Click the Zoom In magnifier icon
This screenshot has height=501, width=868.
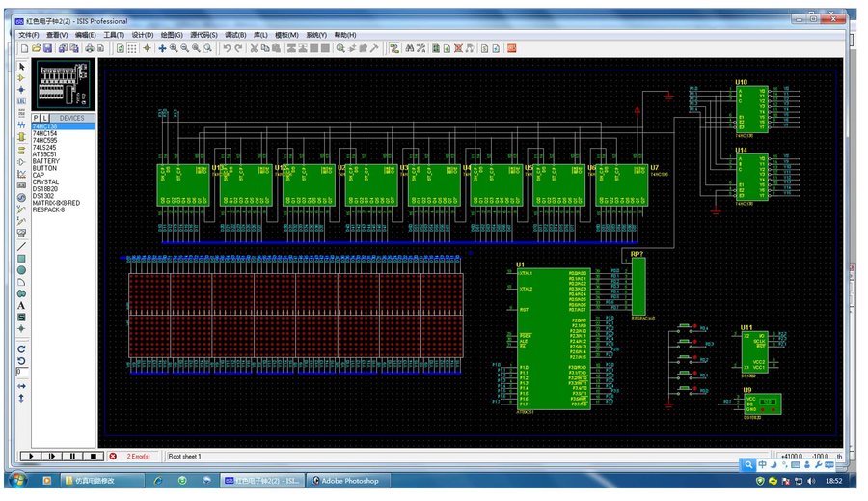[x=174, y=47]
